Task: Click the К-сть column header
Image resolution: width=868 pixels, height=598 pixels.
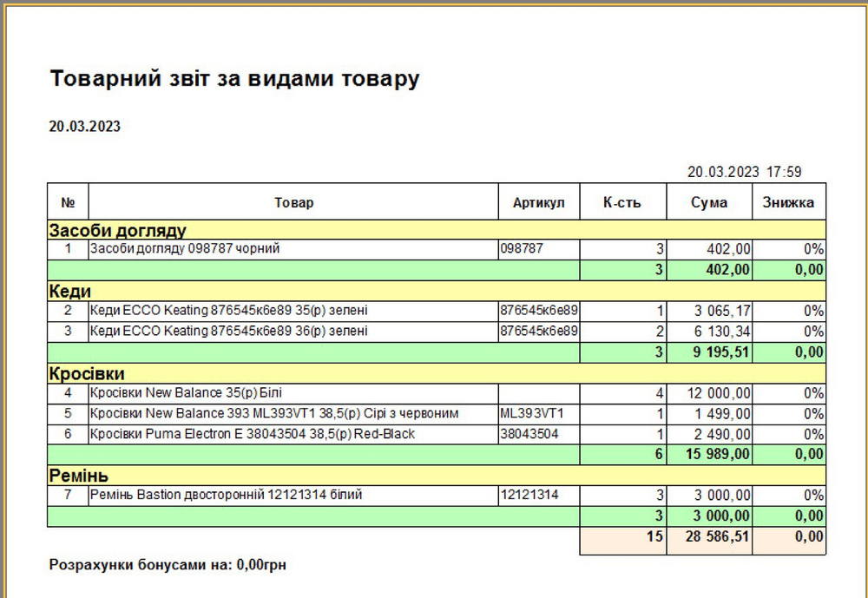Action: (621, 201)
